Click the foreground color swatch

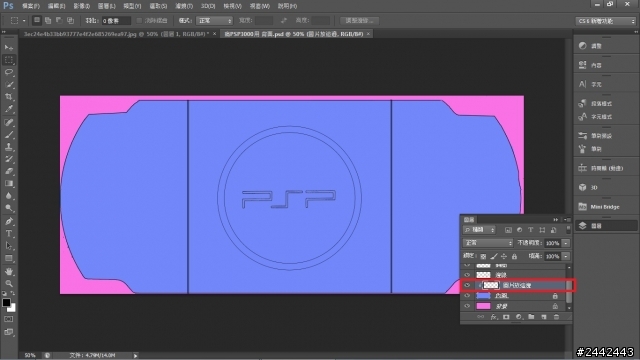[6, 302]
